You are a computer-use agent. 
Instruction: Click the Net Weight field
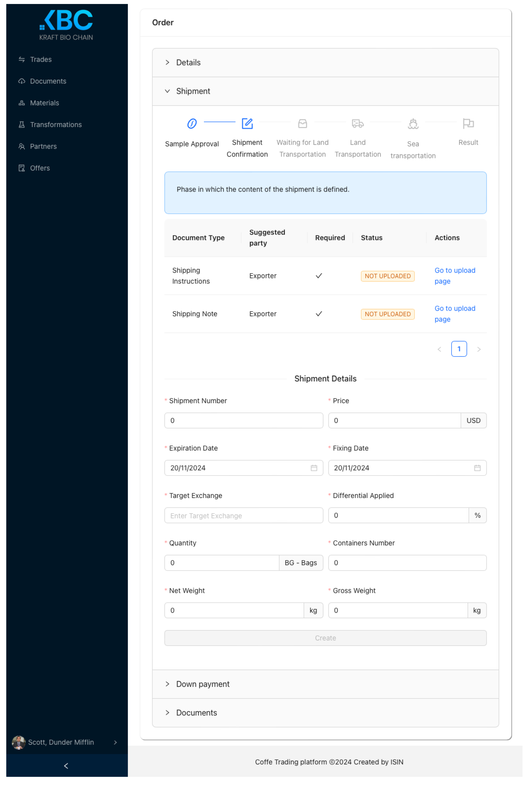pos(234,610)
